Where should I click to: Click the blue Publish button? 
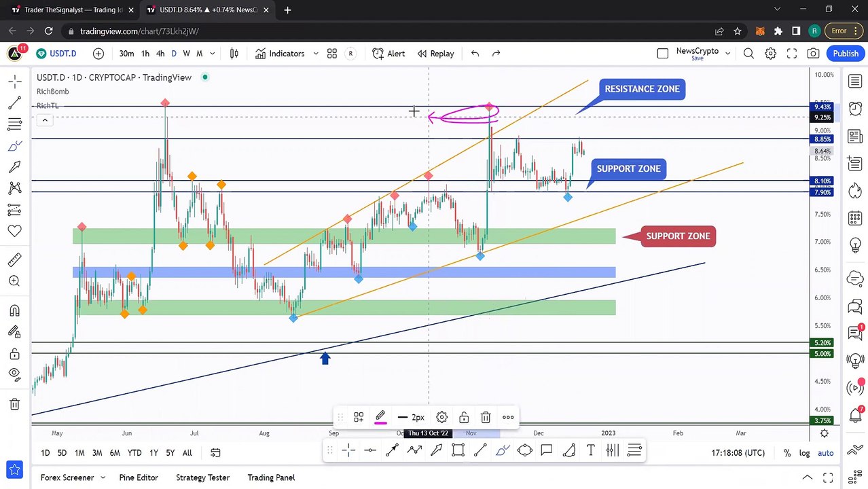(846, 54)
